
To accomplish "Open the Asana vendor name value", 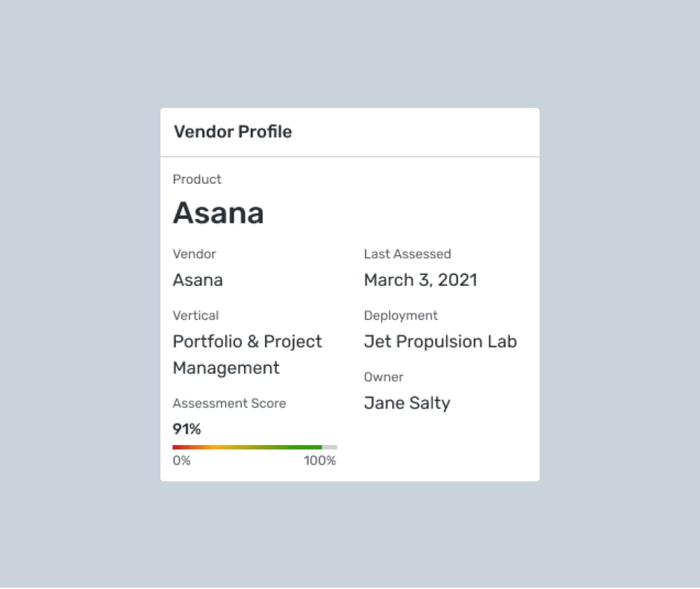I will click(x=197, y=280).
